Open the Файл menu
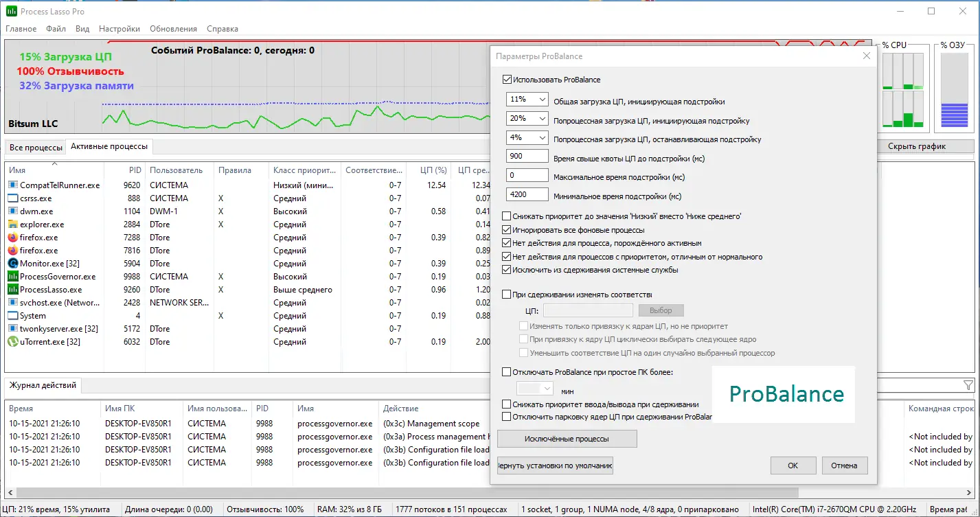The width and height of the screenshot is (980, 517). point(56,29)
